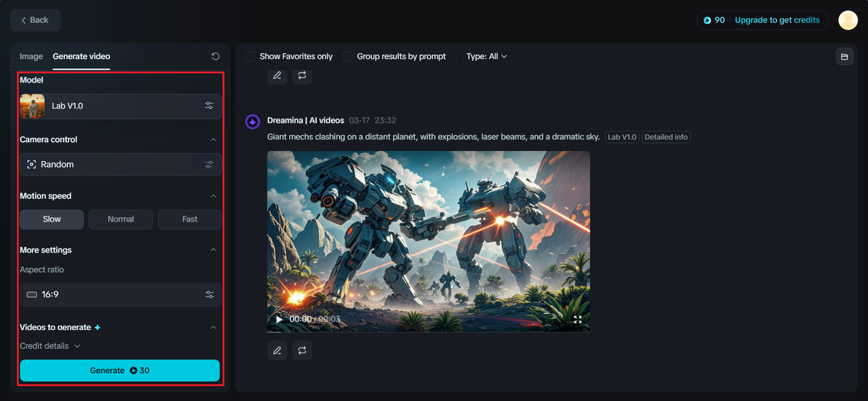Switch to the Image tab
868x401 pixels.
click(31, 56)
